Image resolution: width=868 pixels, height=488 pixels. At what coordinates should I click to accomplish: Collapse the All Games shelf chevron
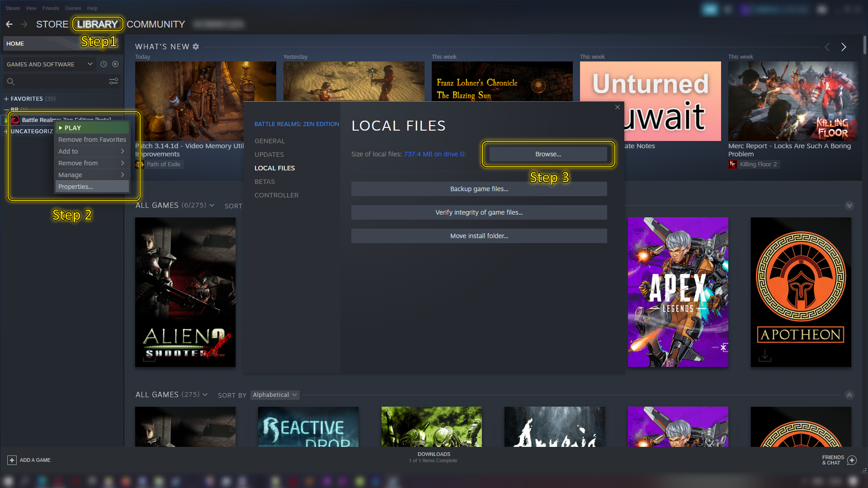849,395
